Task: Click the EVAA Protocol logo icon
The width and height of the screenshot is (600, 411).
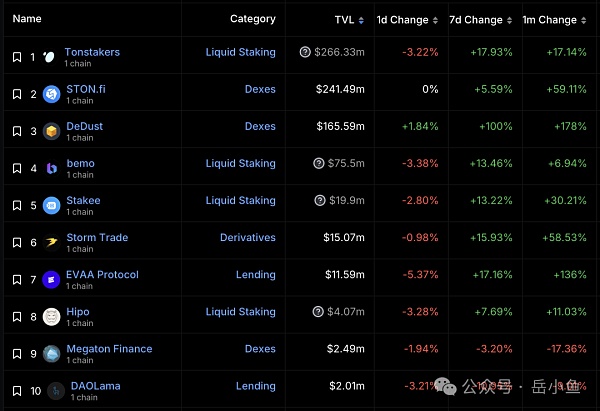Action: tap(50, 279)
